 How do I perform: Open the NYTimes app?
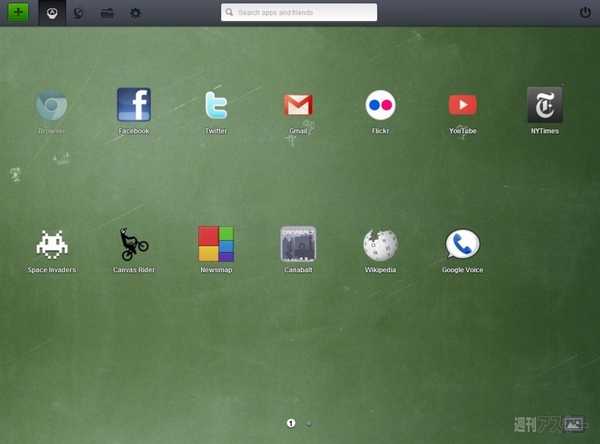[x=545, y=104]
